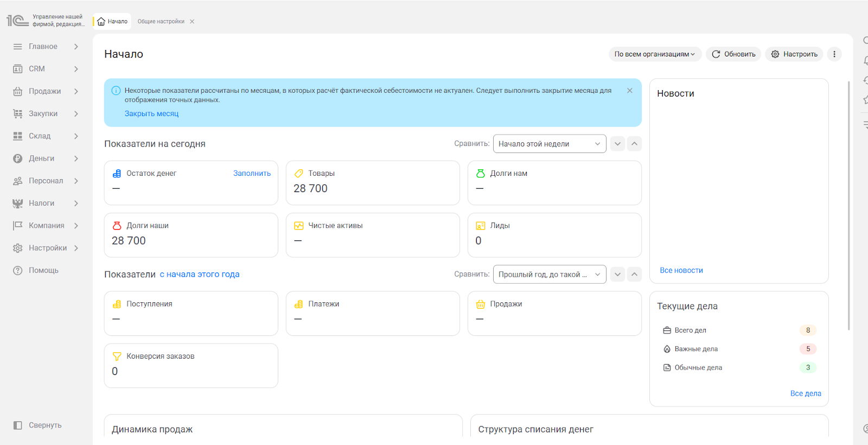Screen dimensions: 868x445
Task: Collapse the Показатели на сегодня section
Action: tap(634, 144)
